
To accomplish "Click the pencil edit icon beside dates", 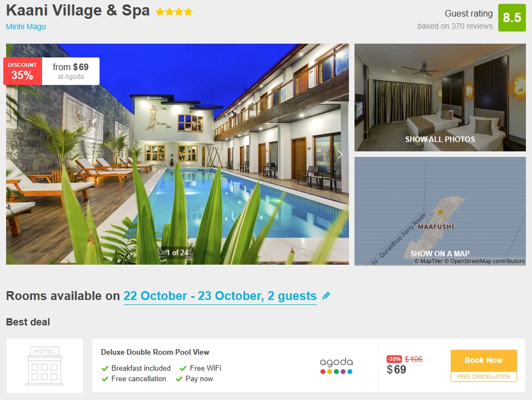I will [326, 296].
